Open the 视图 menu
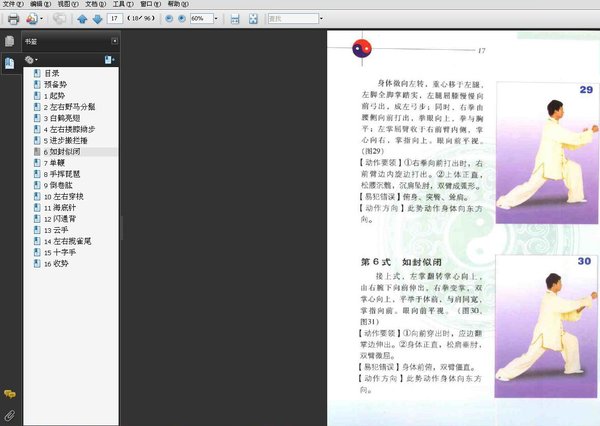600x426 pixels. tap(68, 4)
